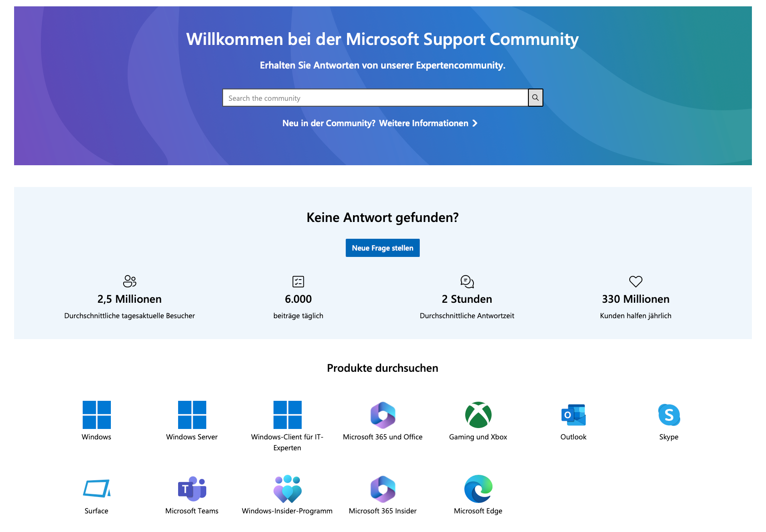Click Microsoft 365 und Office label
The height and width of the screenshot is (532, 766).
(x=383, y=437)
